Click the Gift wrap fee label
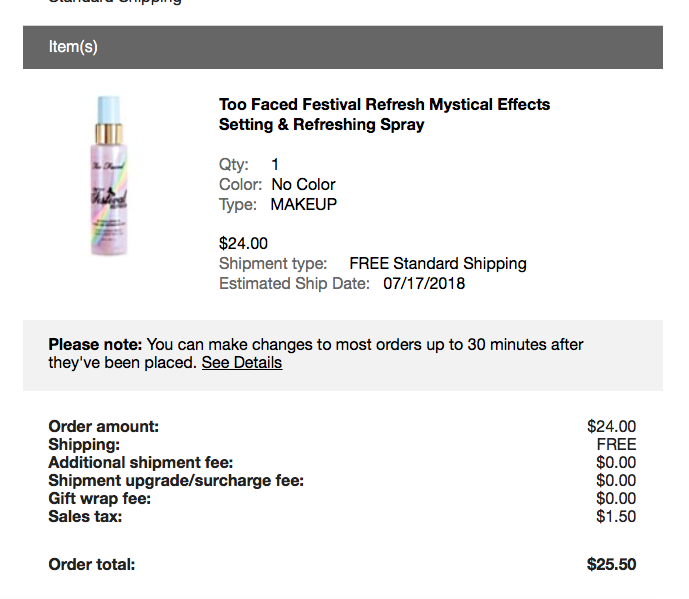This screenshot has height=599, width=689. tap(99, 499)
